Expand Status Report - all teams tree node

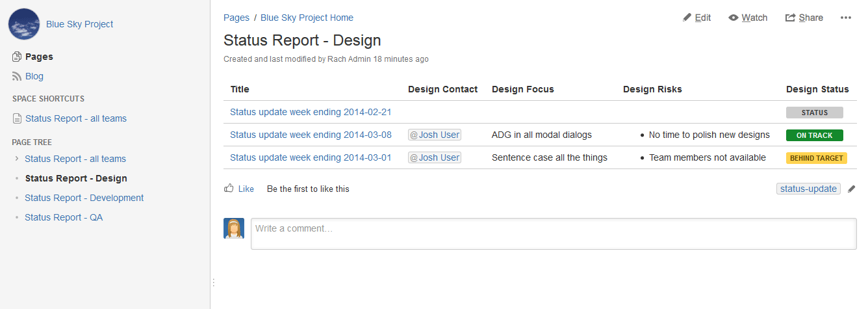(x=16, y=159)
